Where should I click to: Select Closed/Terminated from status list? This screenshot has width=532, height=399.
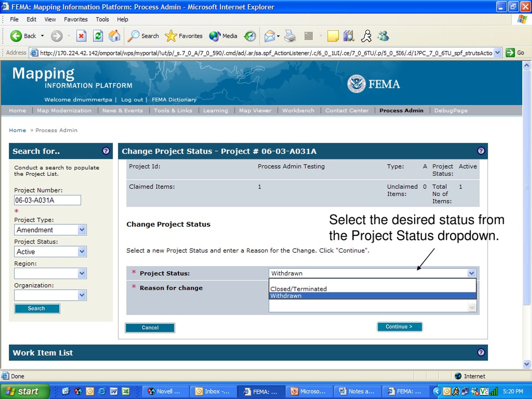372,289
